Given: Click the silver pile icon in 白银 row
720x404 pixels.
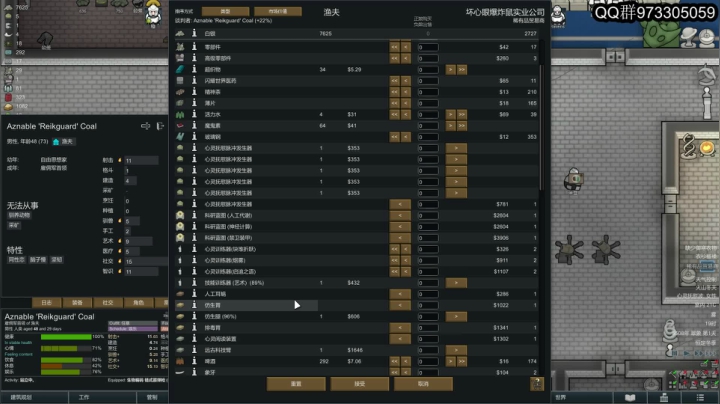Looking at the screenshot, I should point(180,33).
